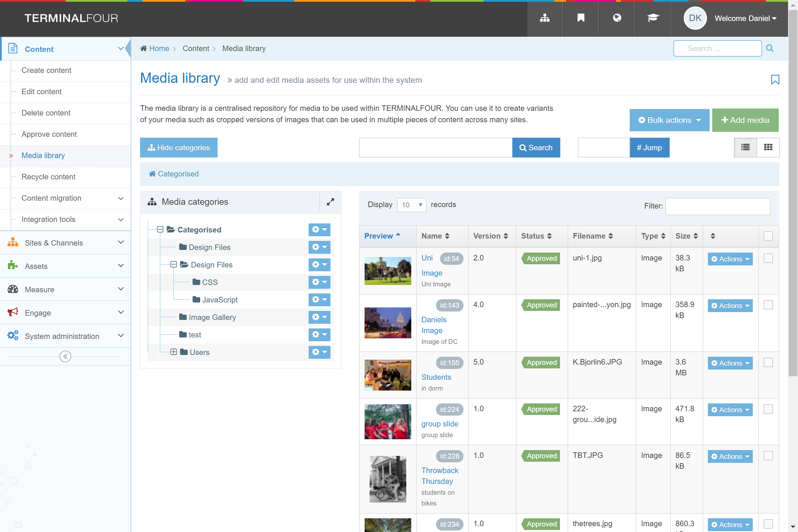Click the graduation cap learning icon

coord(653,18)
